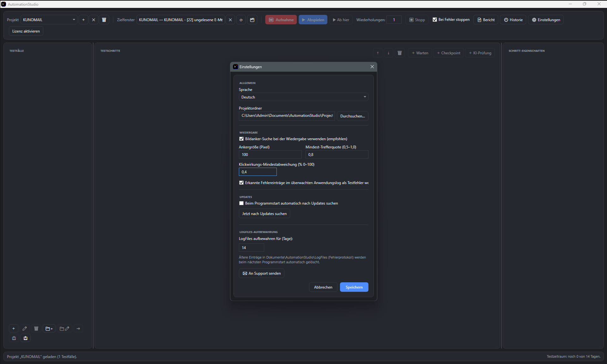Click the Einstellungen toolbar button
Screen dimensions: 607x364
(x=546, y=20)
